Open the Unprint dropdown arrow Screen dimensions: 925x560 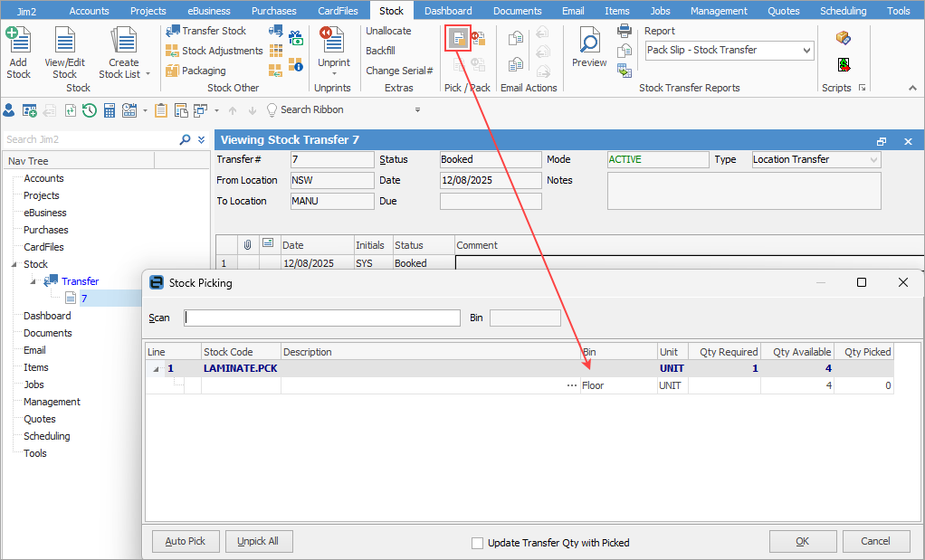click(334, 74)
